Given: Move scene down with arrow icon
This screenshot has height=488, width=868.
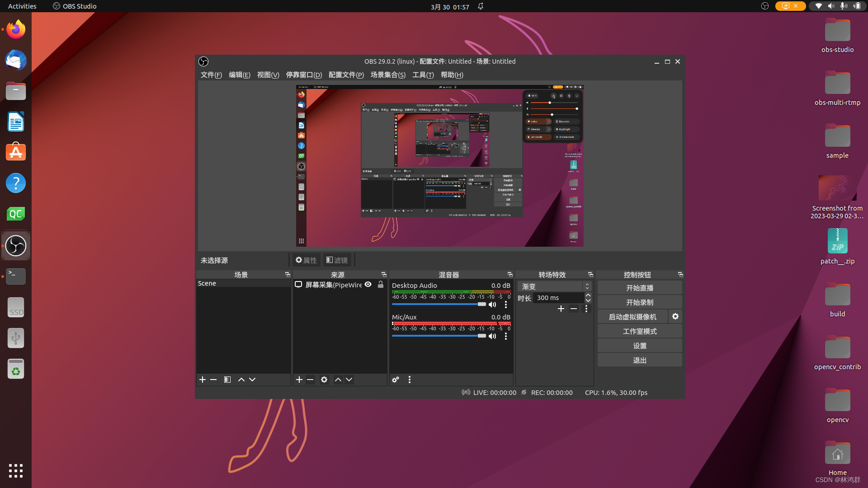Looking at the screenshot, I should tap(252, 380).
